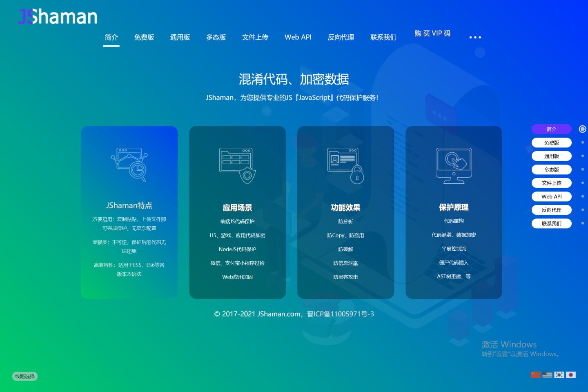Click the 应用场景 shield browser icon

[238, 165]
